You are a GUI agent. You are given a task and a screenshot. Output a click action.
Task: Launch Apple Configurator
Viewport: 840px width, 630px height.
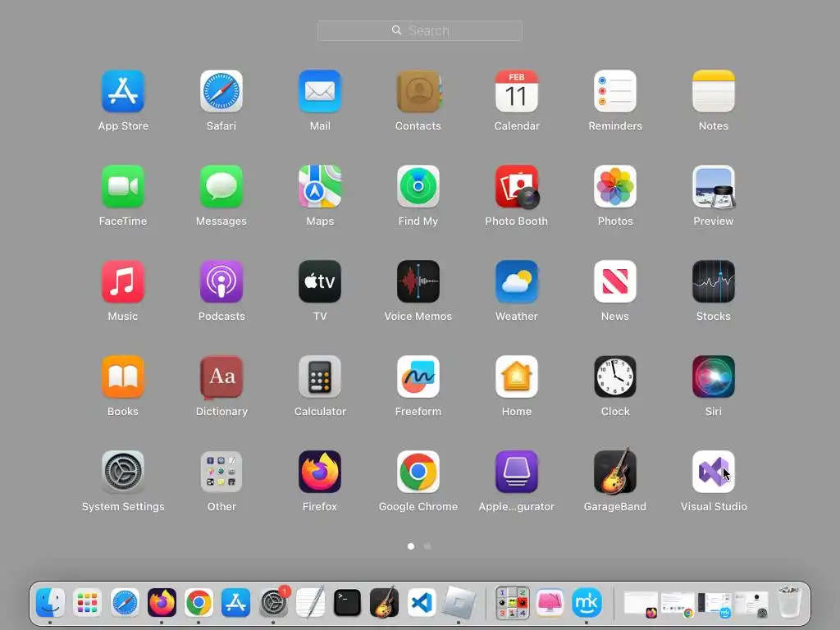coord(517,472)
